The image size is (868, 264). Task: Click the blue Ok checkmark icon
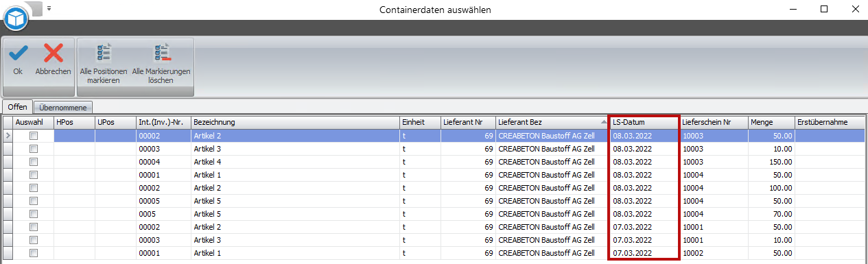point(18,53)
